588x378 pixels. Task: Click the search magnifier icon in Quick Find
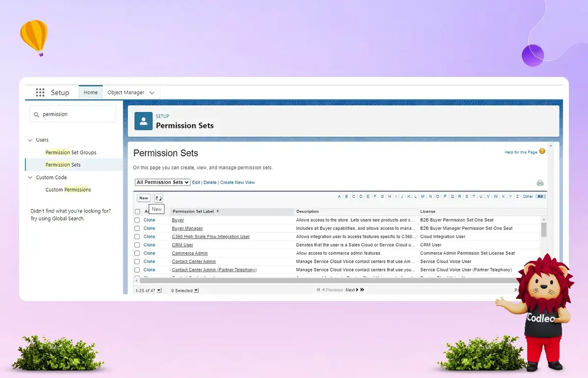point(36,114)
